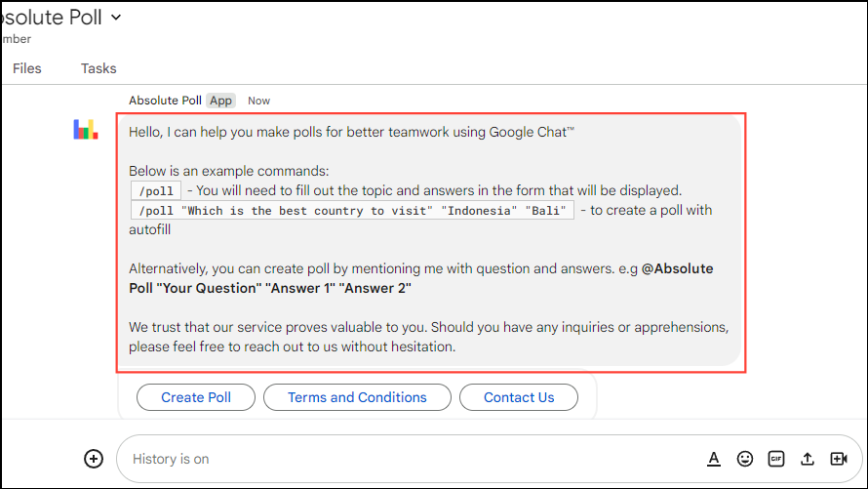868x489 pixels.
Task: Open the GIF picker icon
Action: (x=776, y=459)
